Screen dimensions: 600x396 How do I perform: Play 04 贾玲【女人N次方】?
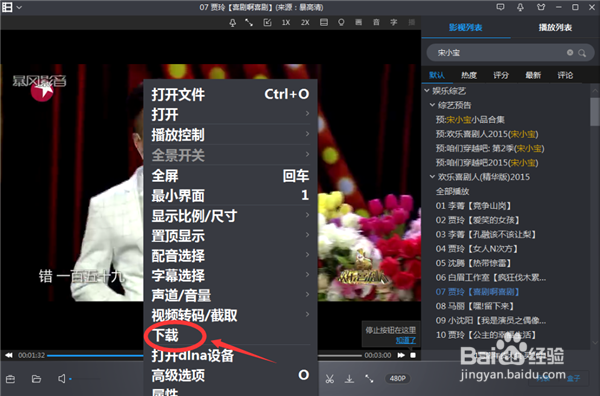click(477, 249)
